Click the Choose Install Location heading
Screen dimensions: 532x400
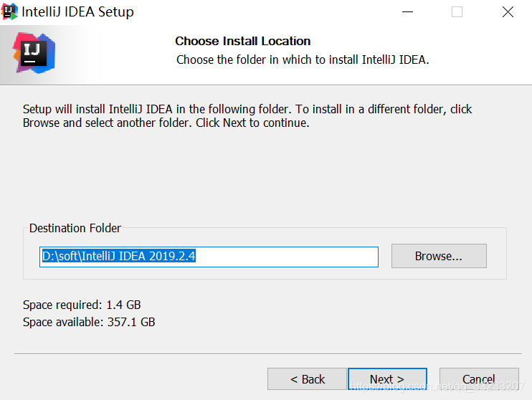242,41
